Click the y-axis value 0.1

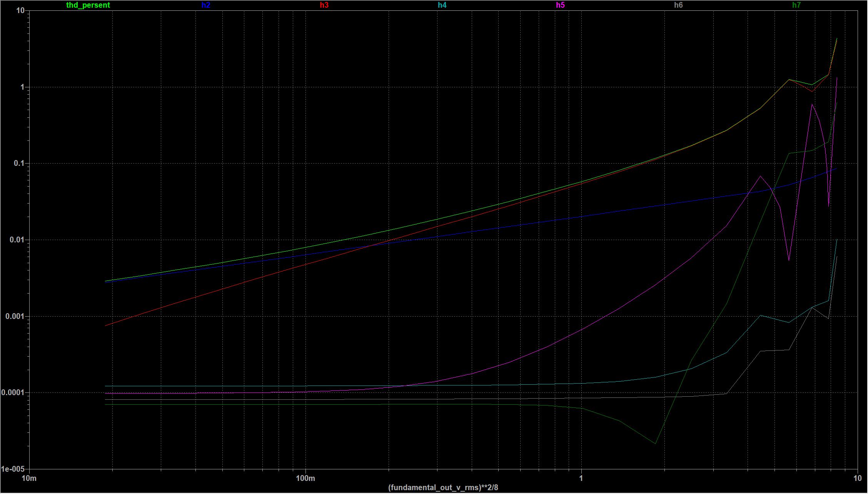(19, 163)
